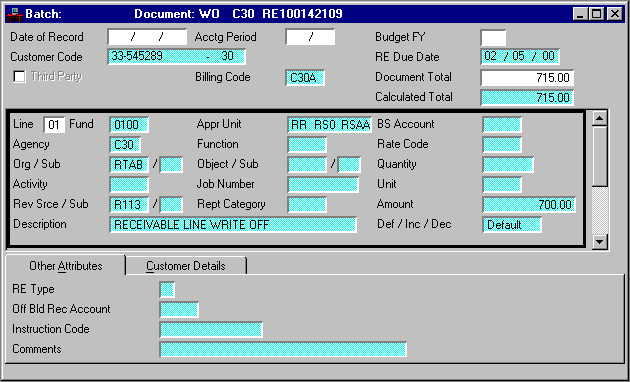Click the Description field RECEIVABLE LINE WRITE OFF

(x=233, y=225)
